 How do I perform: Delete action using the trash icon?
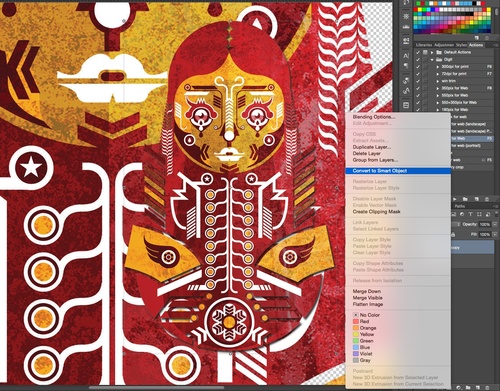487,199
